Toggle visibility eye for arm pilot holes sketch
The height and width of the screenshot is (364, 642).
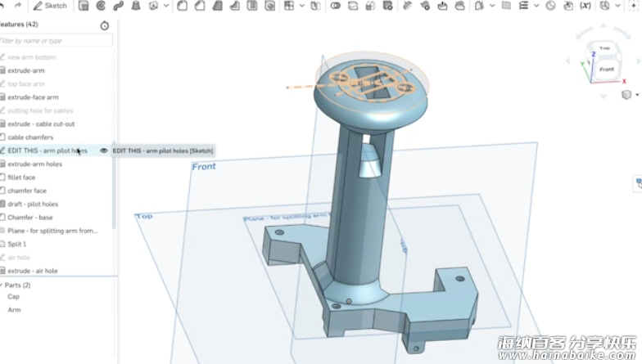coord(104,151)
